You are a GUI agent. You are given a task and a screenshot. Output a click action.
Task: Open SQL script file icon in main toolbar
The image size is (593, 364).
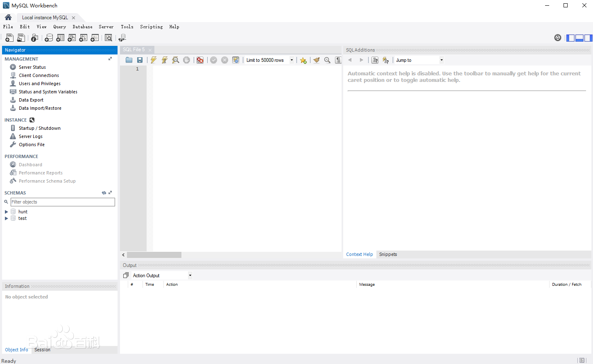(x=21, y=38)
